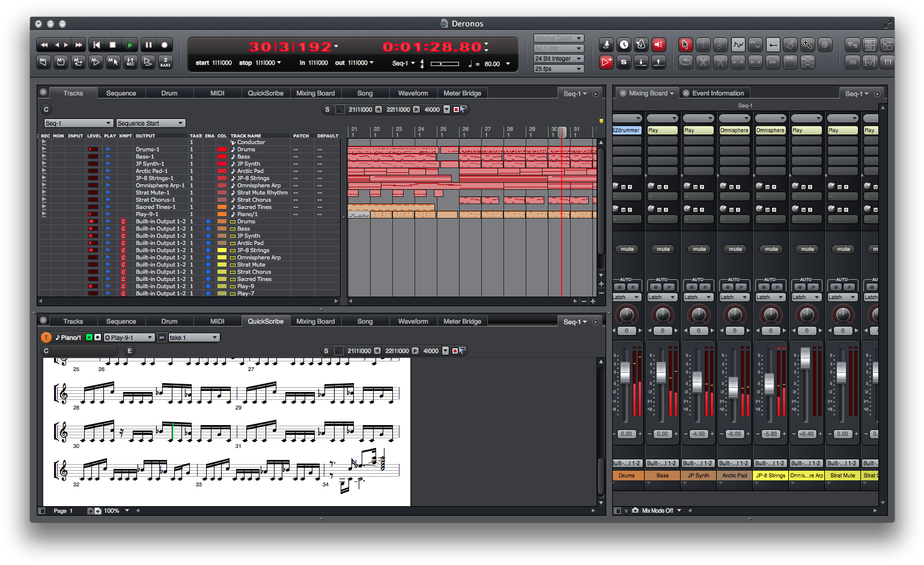The height and width of the screenshot is (565, 924).
Task: Expand the Sequence Start dropdown
Action: [150, 124]
